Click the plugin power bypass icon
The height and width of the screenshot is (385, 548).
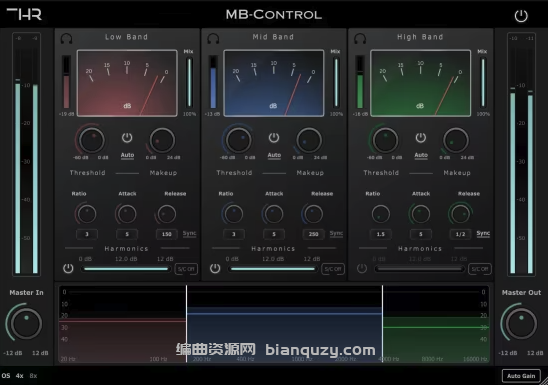point(521,16)
